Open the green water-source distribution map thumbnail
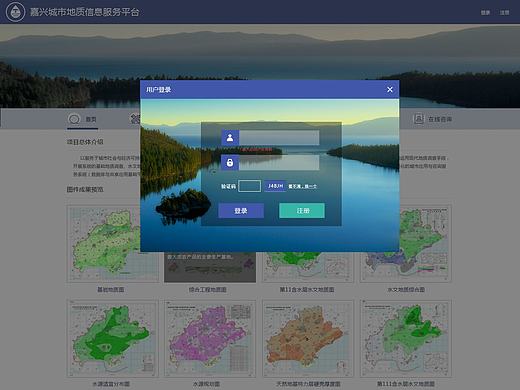 click(x=112, y=338)
